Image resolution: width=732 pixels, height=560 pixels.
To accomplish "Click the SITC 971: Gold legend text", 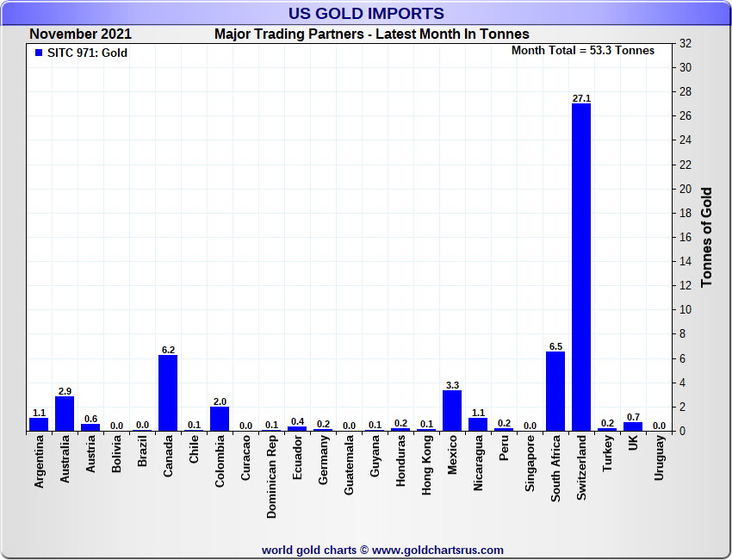I will click(87, 53).
